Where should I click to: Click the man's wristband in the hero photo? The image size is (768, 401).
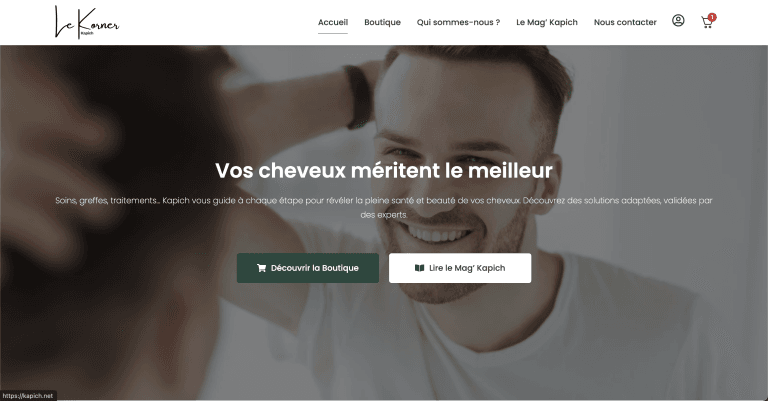pyautogui.click(x=359, y=97)
